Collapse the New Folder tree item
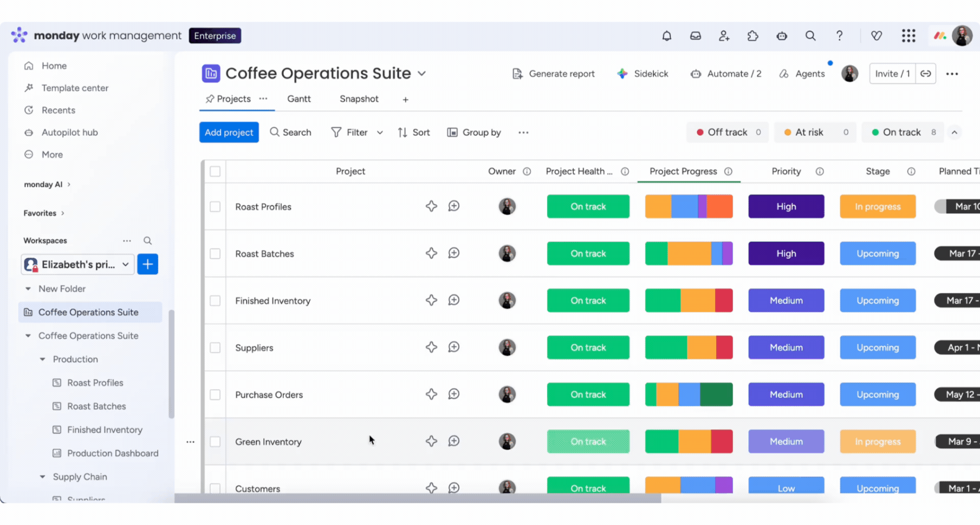This screenshot has width=980, height=525. click(28, 289)
